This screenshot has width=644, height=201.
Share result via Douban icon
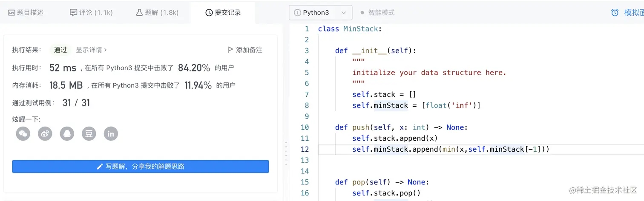(x=89, y=133)
